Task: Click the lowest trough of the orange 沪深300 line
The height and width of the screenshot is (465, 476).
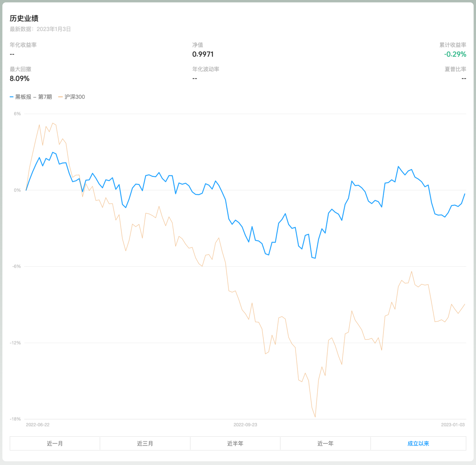Action: click(x=315, y=417)
